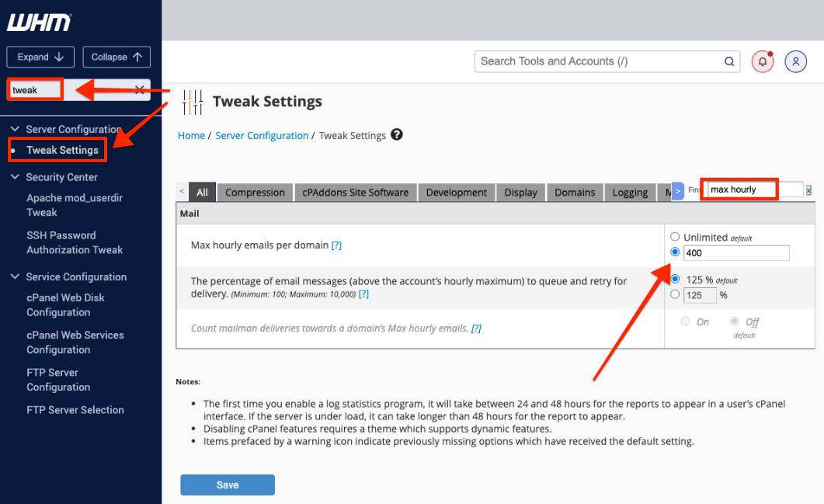Edit the 125 percentage field
The height and width of the screenshot is (504, 824).
[x=700, y=295]
